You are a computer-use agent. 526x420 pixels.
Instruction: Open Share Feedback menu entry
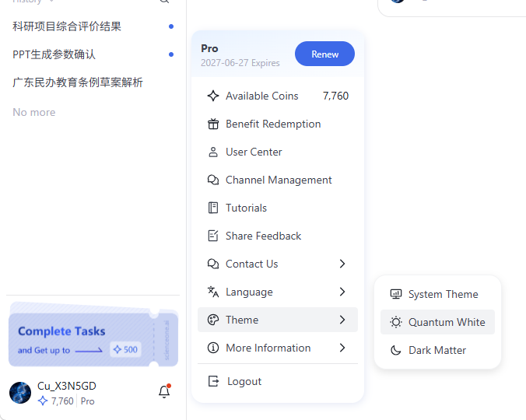[x=278, y=236]
